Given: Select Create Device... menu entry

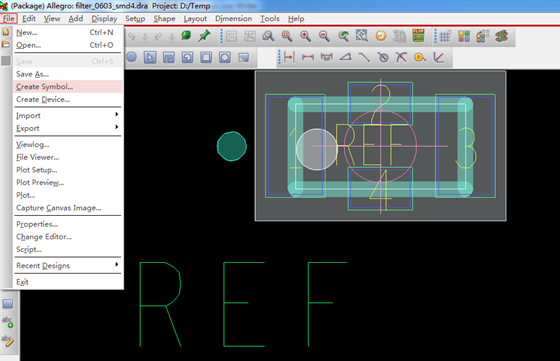Looking at the screenshot, I should (x=67, y=99).
